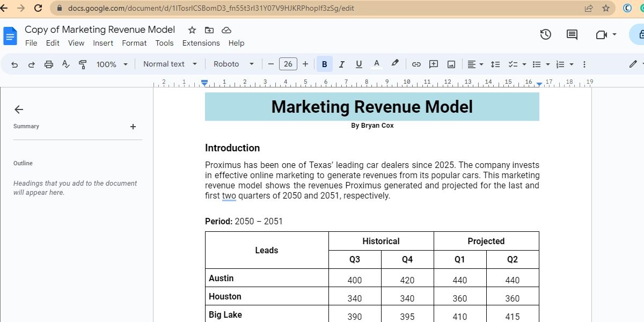644x322 pixels.
Task: Click the Insert image icon
Action: coord(451,64)
